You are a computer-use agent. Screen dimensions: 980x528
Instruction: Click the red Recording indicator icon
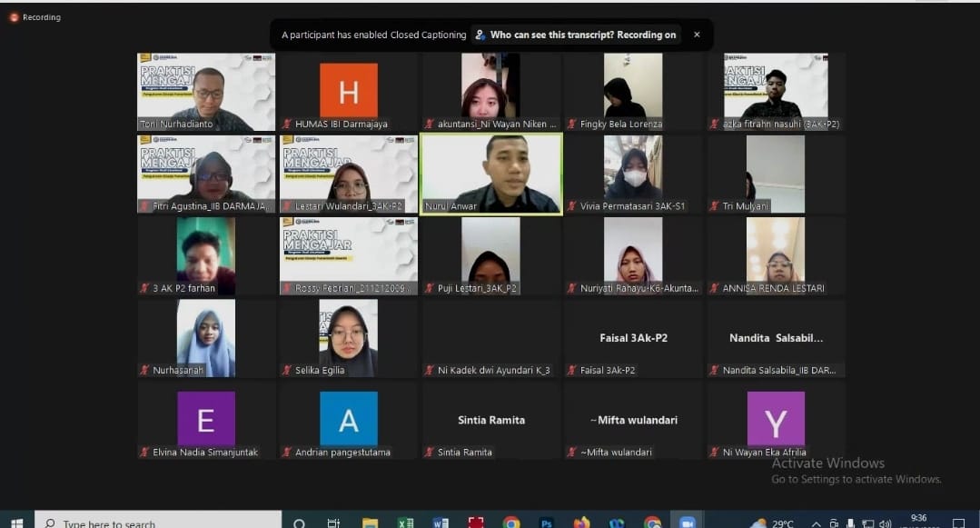tap(14, 17)
